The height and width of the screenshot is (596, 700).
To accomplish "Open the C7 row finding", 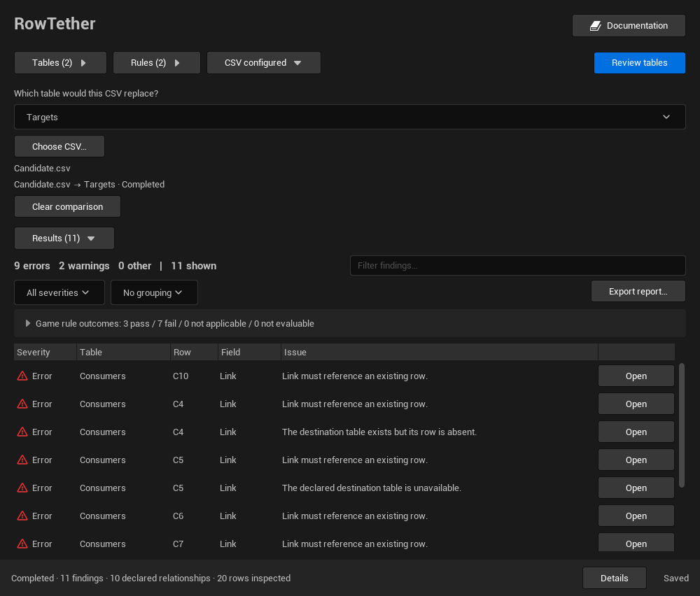I will pos(636,544).
